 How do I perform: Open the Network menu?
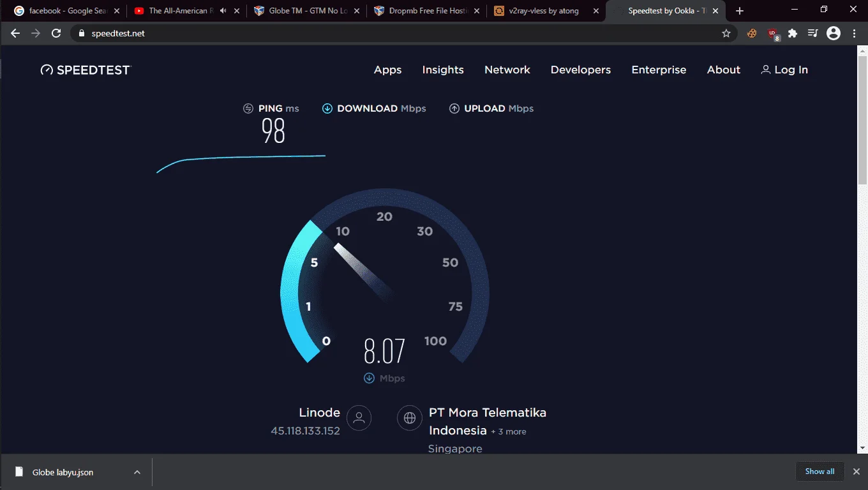tap(507, 70)
